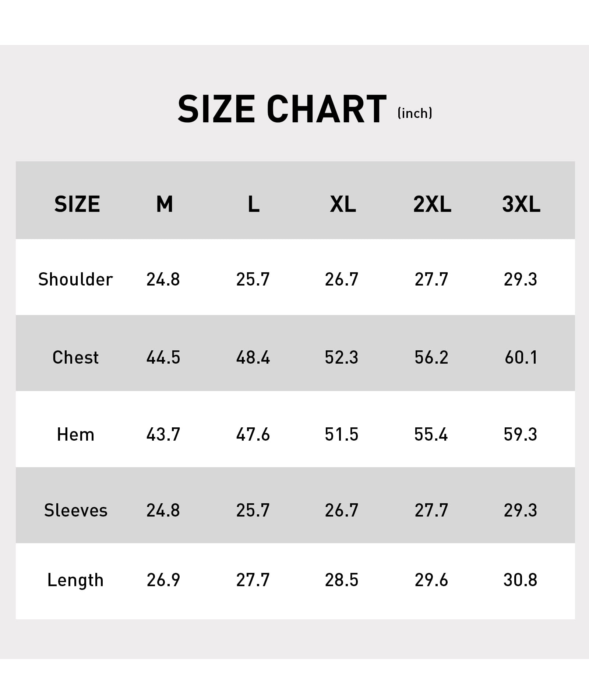Select the Sleeves row label
The height and width of the screenshot is (700, 589).
[x=75, y=510]
